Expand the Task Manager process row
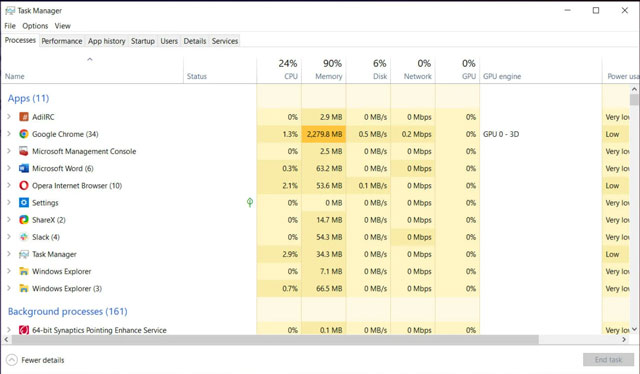Viewport: 640px width, 374px height. (9, 254)
